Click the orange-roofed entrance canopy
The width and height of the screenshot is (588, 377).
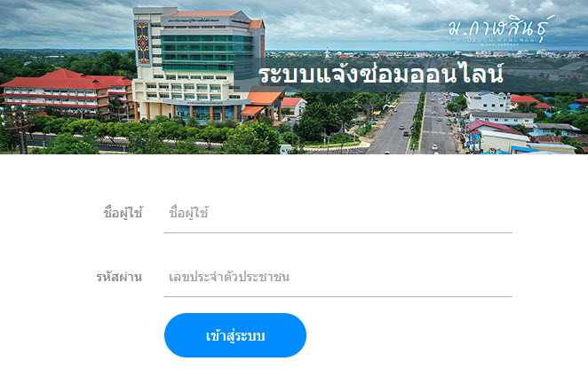[x=263, y=103]
